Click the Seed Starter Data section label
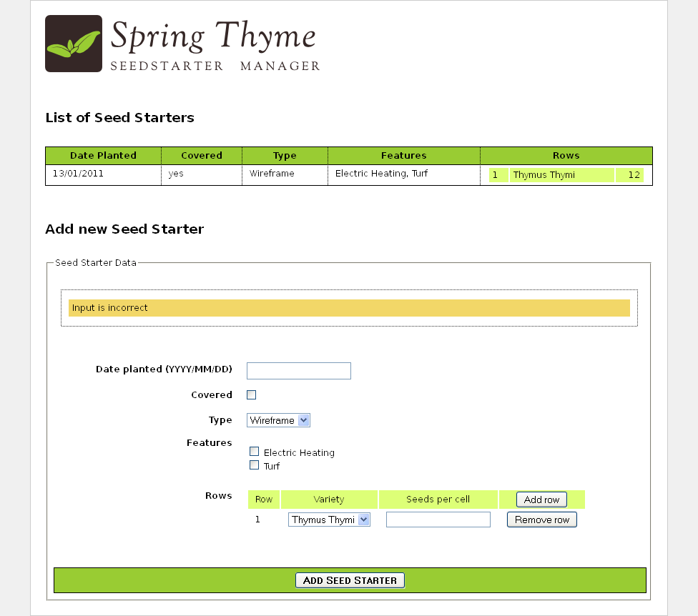698x616 pixels. point(94,262)
